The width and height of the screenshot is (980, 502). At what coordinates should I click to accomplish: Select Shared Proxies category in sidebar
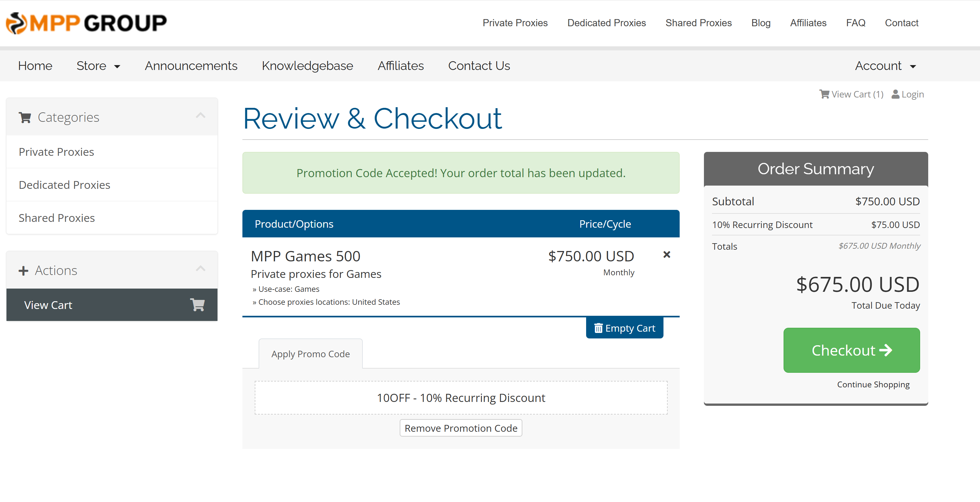(112, 218)
